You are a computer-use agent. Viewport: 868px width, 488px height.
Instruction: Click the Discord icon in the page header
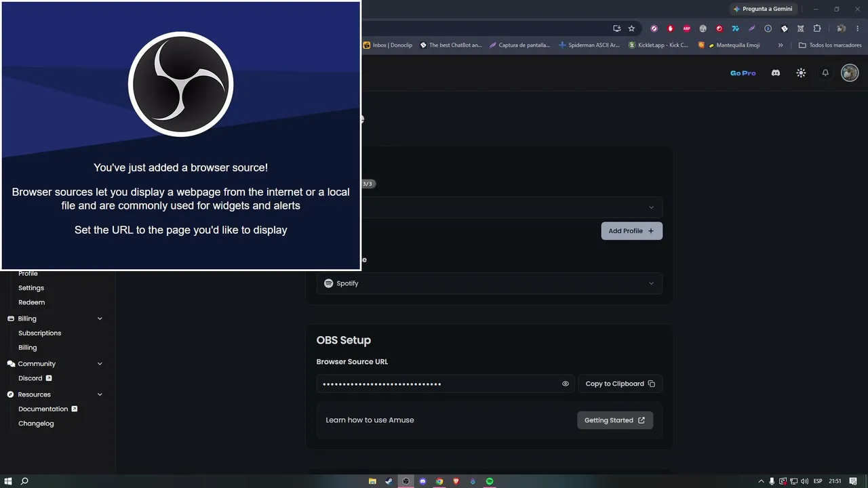pos(776,73)
